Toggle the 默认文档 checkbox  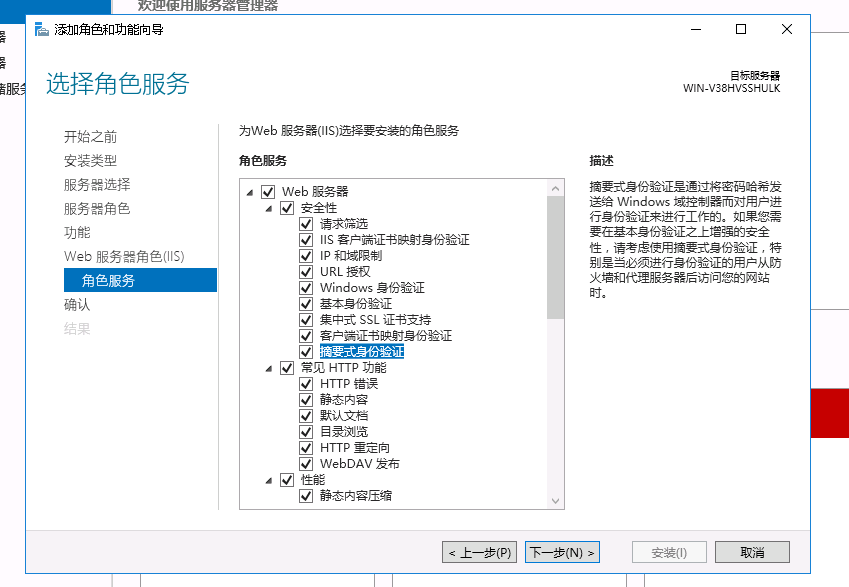coord(306,416)
